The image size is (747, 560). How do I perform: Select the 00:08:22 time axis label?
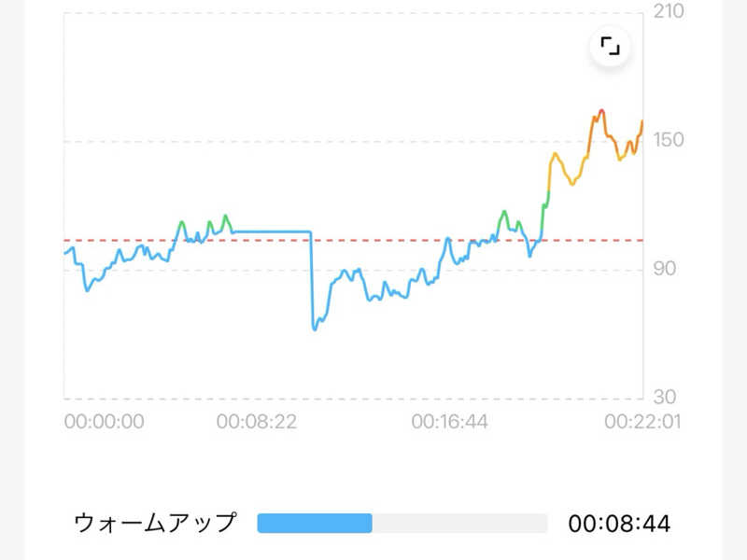tap(257, 422)
